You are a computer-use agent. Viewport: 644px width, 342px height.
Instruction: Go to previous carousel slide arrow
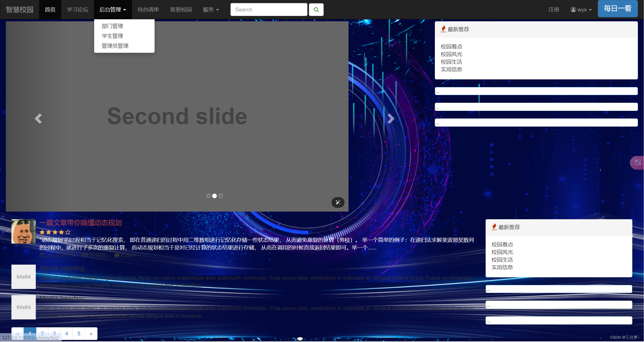click(x=38, y=118)
